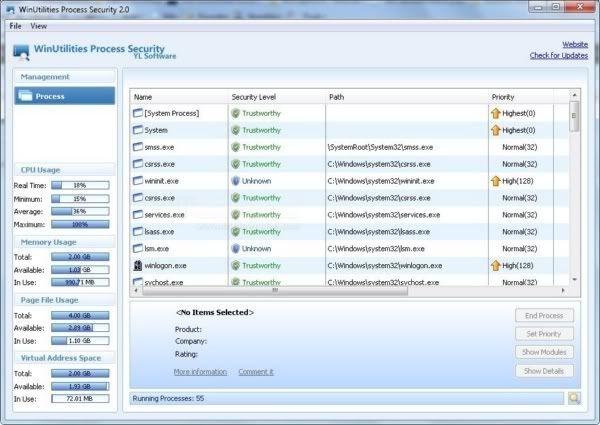This screenshot has width=600, height=425.
Task: Click the Show Modules button
Action: click(544, 352)
